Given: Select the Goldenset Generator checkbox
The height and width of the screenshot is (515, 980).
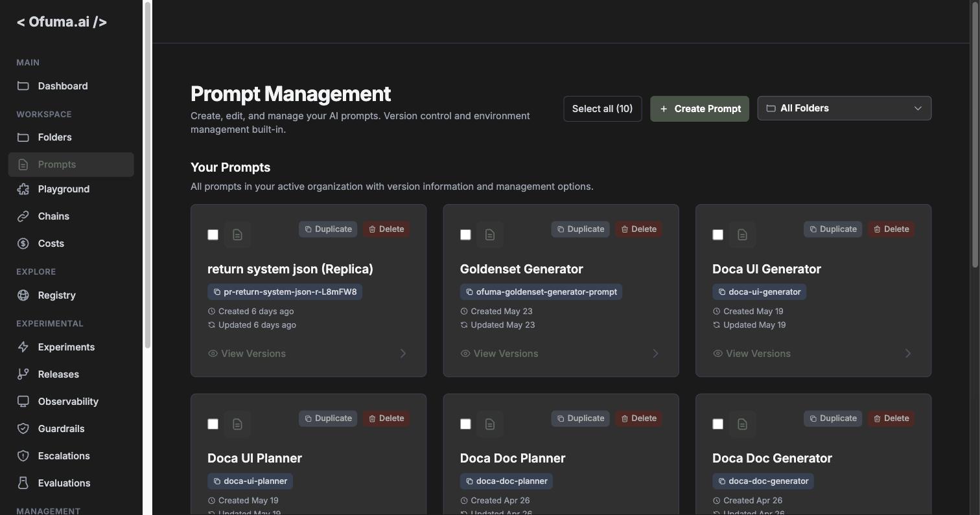Looking at the screenshot, I should (x=465, y=235).
